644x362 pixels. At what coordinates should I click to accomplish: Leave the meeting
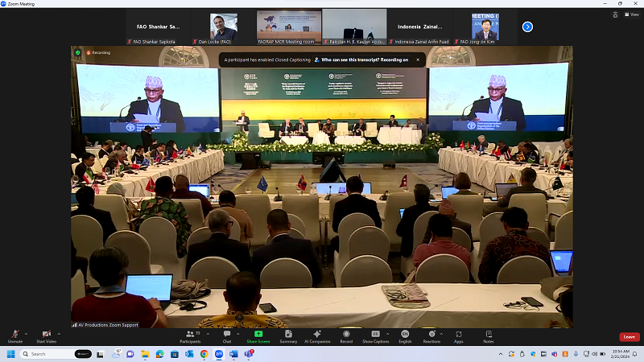point(630,337)
